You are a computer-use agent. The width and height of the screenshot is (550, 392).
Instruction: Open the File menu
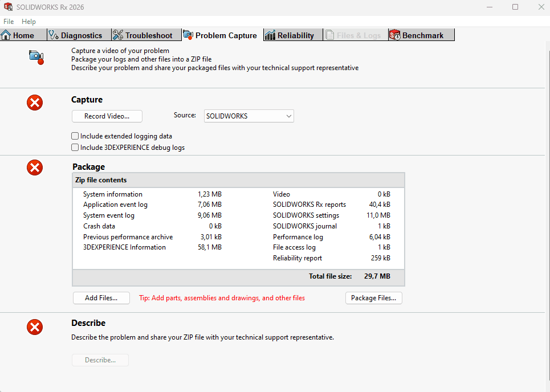[x=9, y=22]
